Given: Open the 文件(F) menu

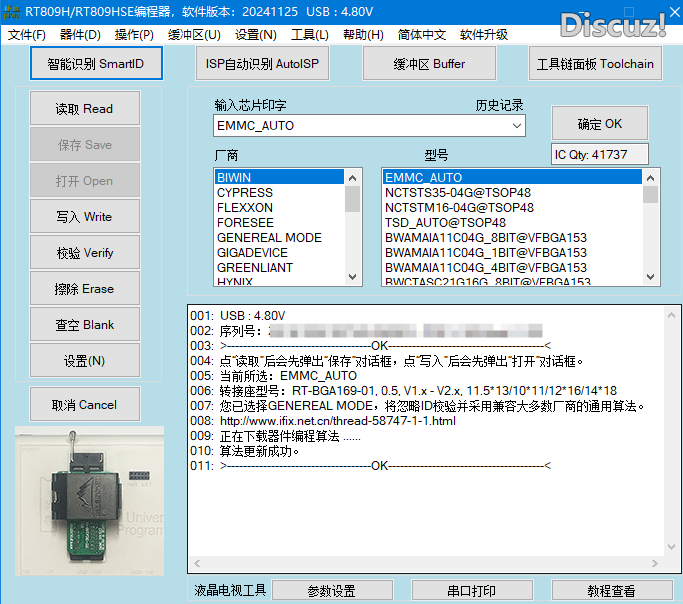Looking at the screenshot, I should click(x=27, y=35).
